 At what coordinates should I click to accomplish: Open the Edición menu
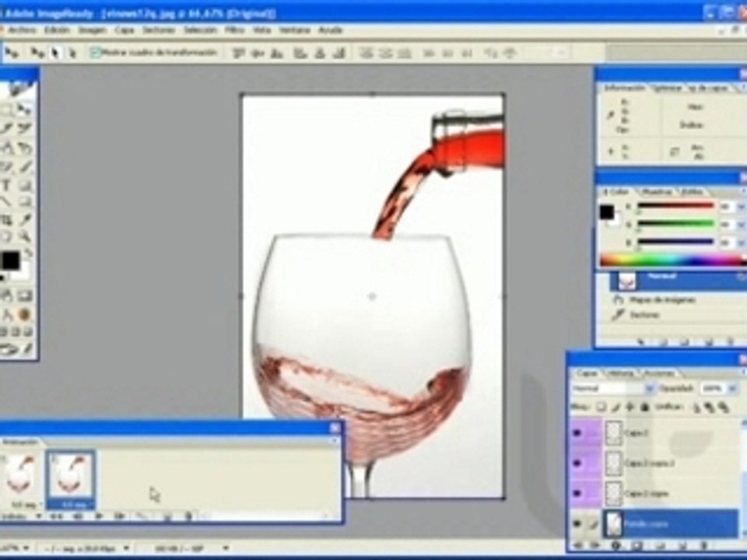(x=57, y=30)
